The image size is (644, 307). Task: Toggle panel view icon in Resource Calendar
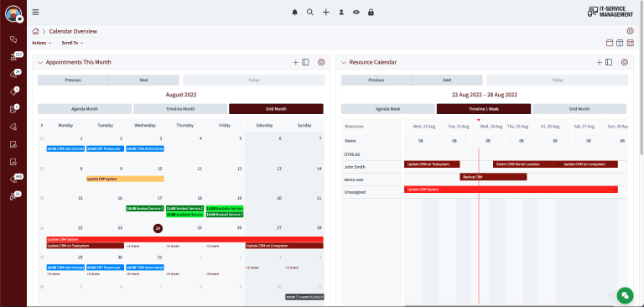point(609,62)
